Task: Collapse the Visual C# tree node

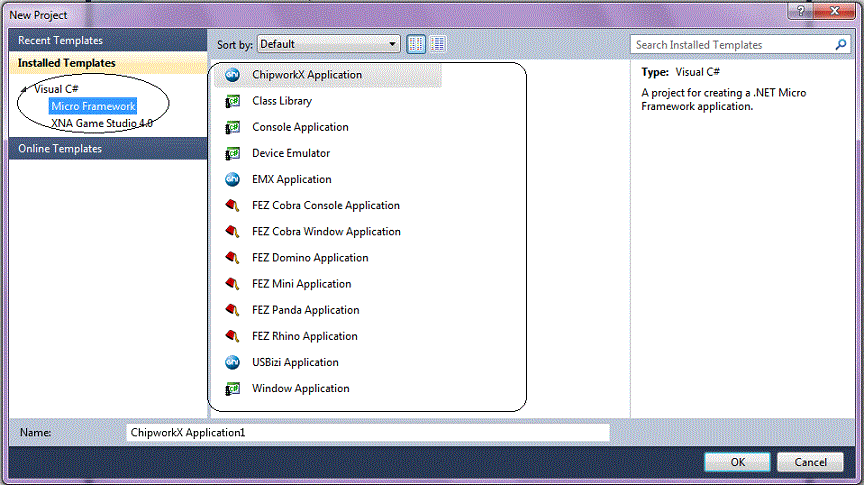Action: pos(24,89)
